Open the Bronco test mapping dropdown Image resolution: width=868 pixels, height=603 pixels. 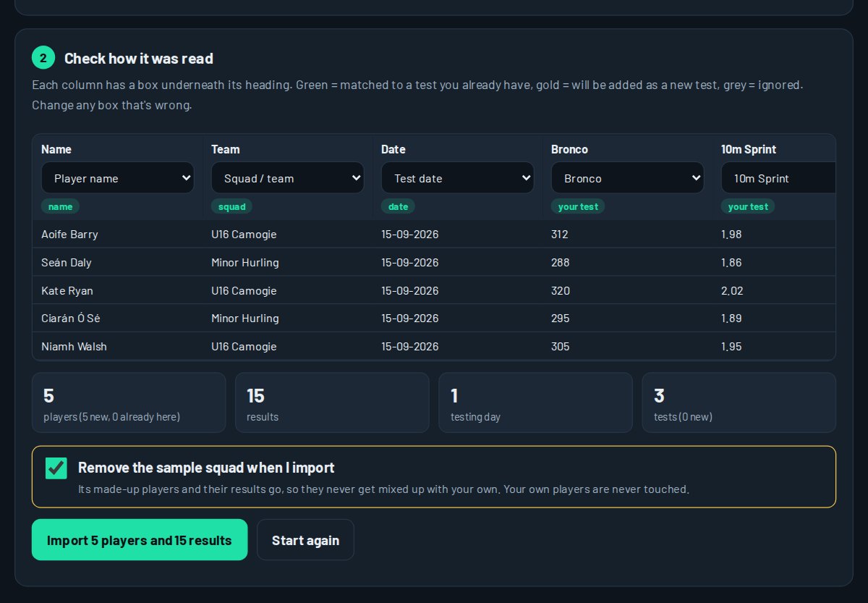click(628, 178)
